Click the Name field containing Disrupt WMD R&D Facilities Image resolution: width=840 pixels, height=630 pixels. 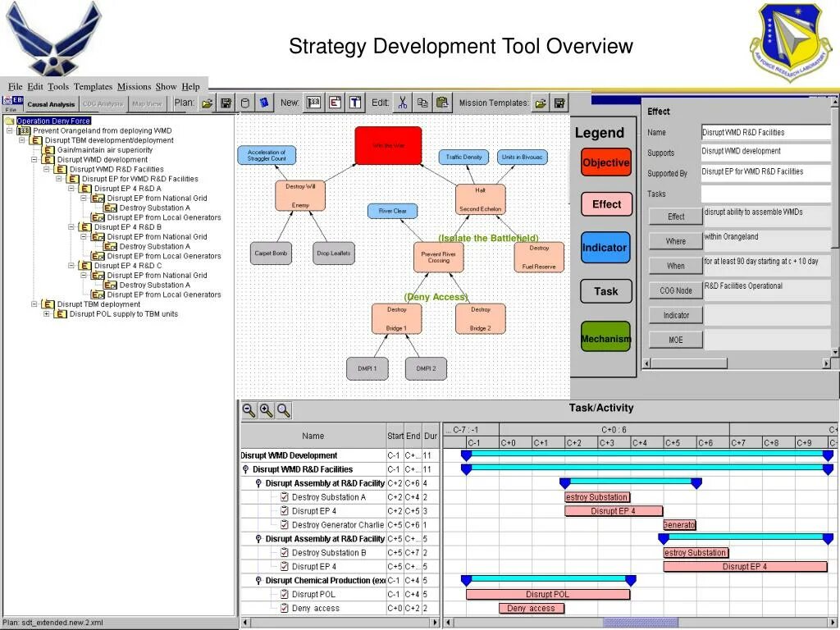click(765, 132)
